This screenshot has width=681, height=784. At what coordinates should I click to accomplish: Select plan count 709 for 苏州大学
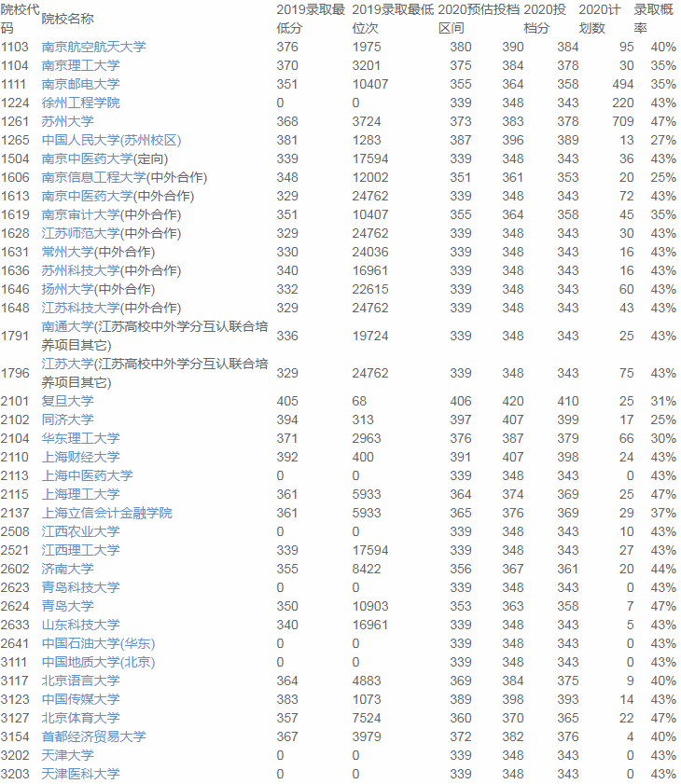click(x=623, y=121)
